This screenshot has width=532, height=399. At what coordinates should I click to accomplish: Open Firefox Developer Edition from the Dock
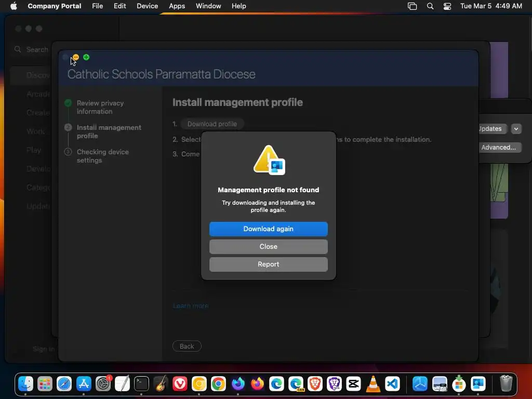point(238,384)
